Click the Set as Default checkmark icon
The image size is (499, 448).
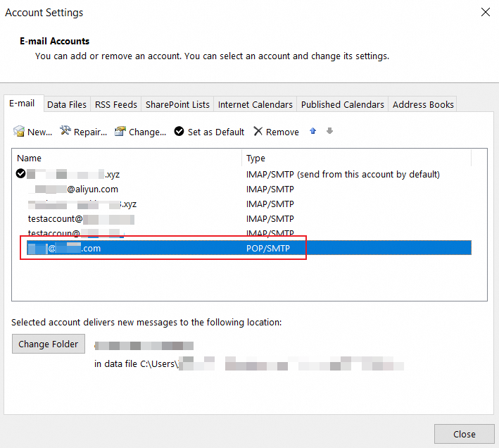click(179, 131)
